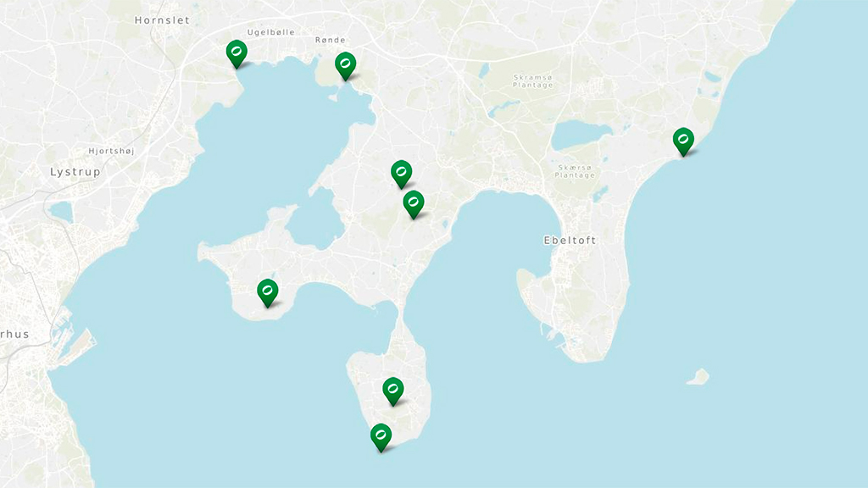Select the Hjortshøj label
Image resolution: width=868 pixels, height=488 pixels.
[x=111, y=151]
